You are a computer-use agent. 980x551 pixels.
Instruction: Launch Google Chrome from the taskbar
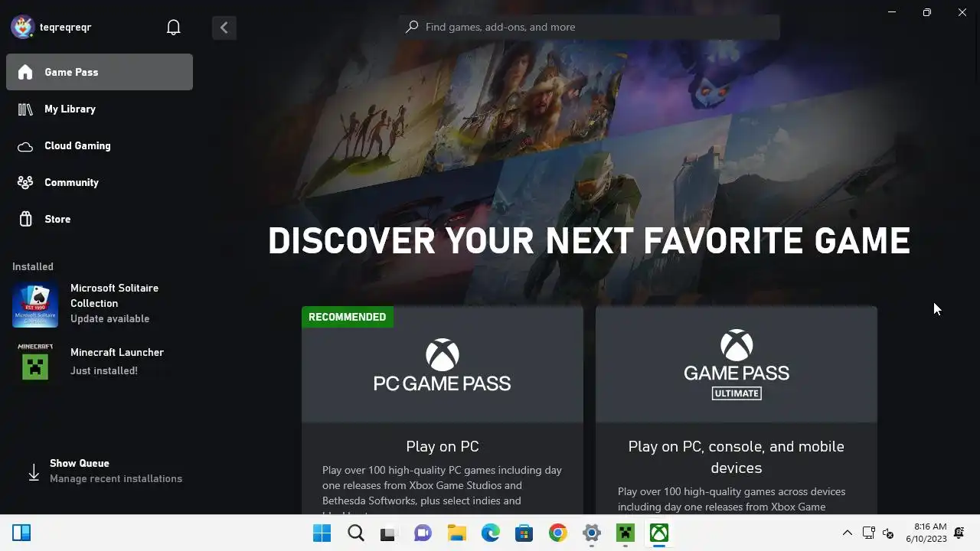coord(558,533)
